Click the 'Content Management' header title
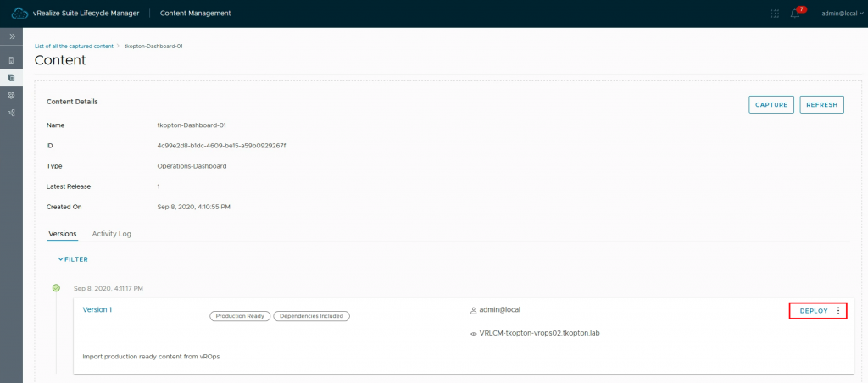 coord(196,14)
